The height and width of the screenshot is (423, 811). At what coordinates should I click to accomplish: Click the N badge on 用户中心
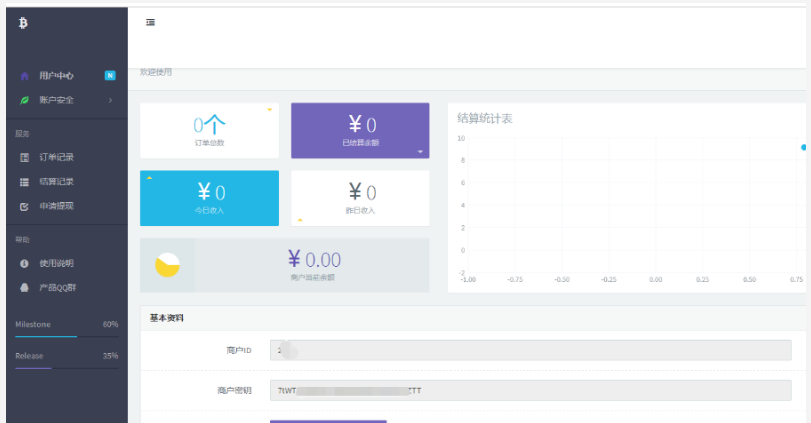110,75
